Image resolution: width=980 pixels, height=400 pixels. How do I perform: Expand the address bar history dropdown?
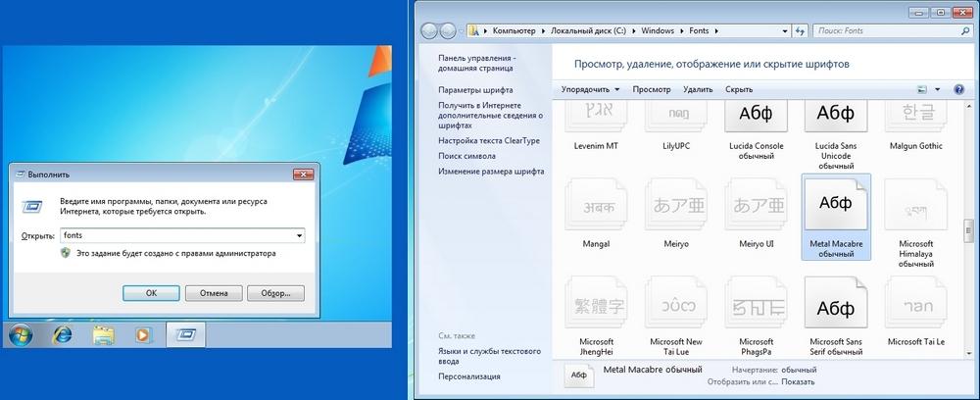(x=785, y=30)
